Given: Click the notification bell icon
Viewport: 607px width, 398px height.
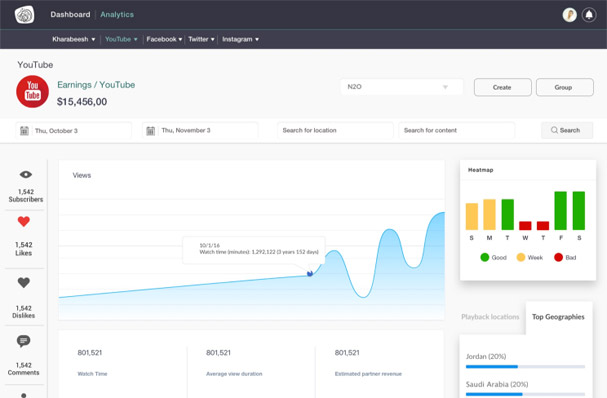Looking at the screenshot, I should (x=589, y=15).
